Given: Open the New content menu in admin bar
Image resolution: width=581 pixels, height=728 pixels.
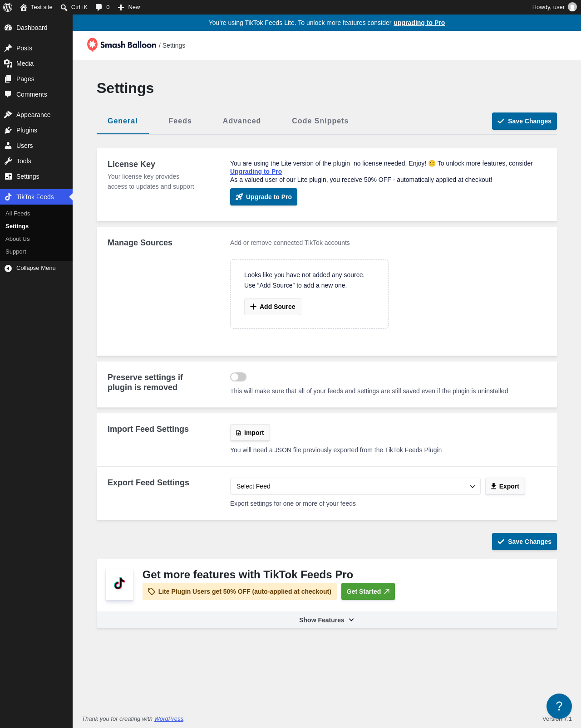Looking at the screenshot, I should point(129,7).
